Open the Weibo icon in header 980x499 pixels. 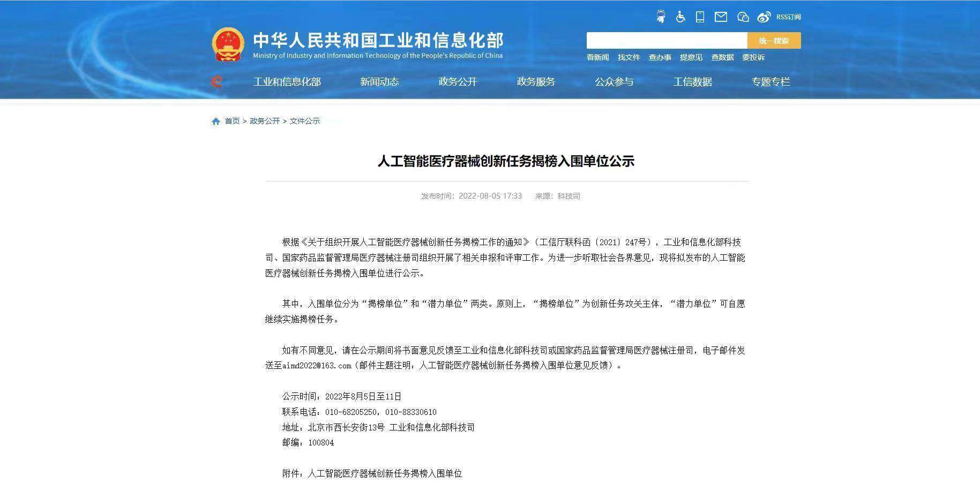[x=764, y=17]
